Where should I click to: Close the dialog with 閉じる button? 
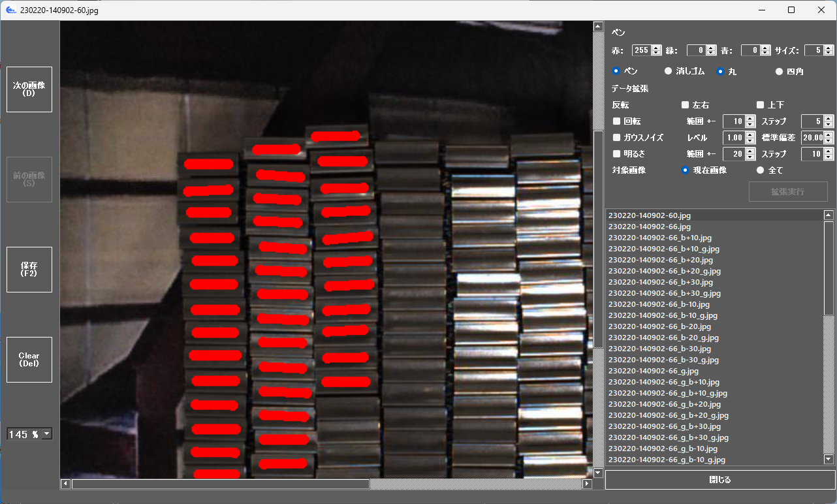[720, 480]
